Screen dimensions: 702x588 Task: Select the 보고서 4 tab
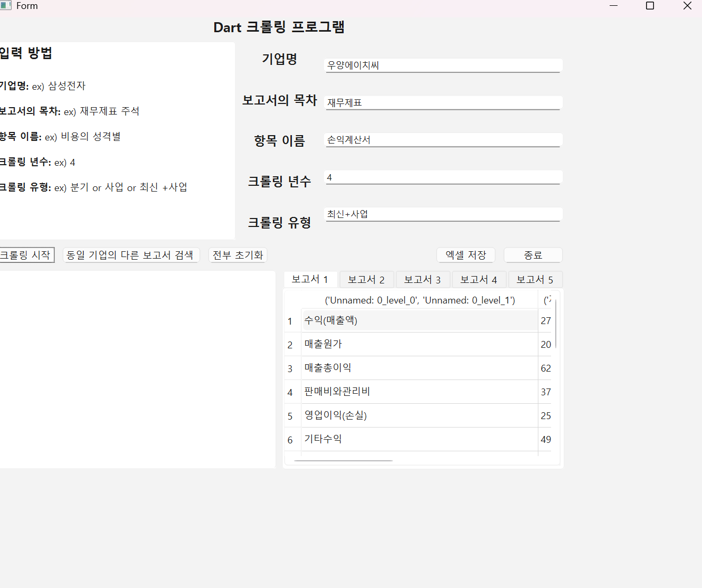click(479, 279)
